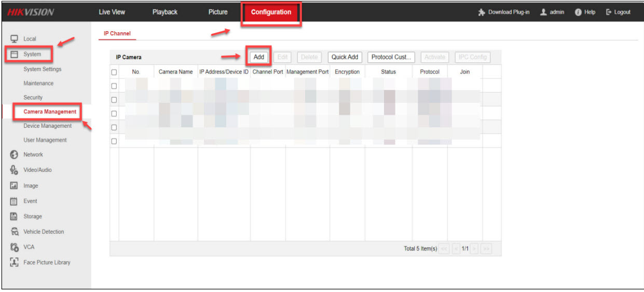Collapse the System section in sidebar
The image size is (644, 292).
point(32,54)
